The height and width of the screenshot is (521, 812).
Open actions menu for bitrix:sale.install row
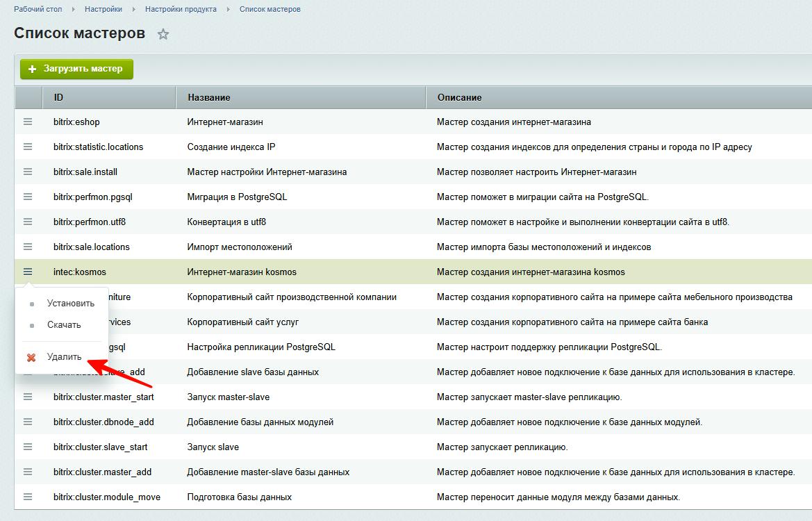click(x=28, y=172)
